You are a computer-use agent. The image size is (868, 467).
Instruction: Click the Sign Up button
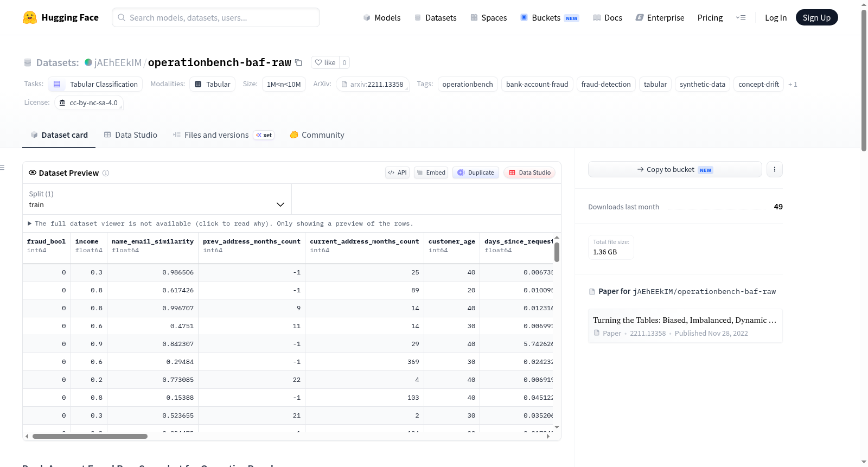pyautogui.click(x=817, y=17)
